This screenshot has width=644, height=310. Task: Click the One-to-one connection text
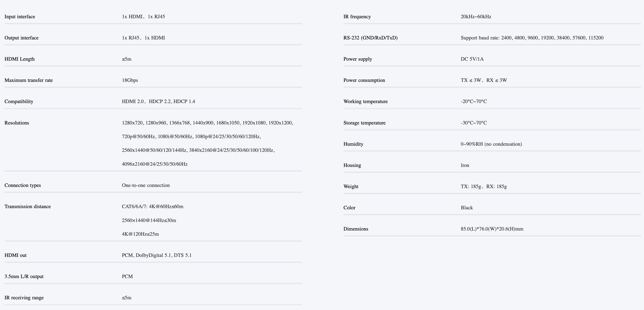(x=146, y=185)
